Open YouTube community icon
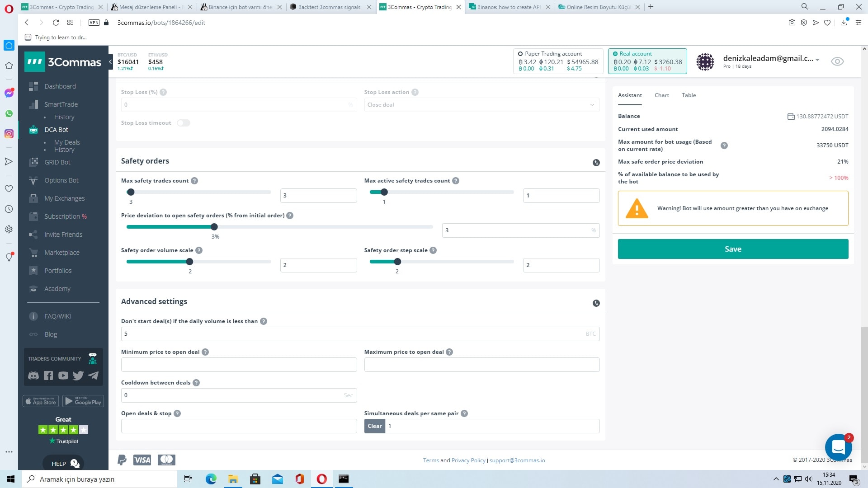Viewport: 868px width, 488px height. [63, 375]
